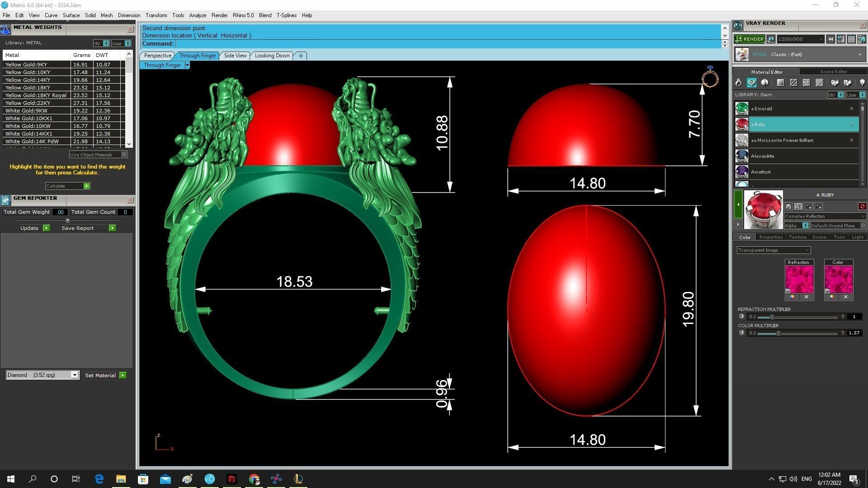Click the import material folder-arrow icon
The width and height of the screenshot is (868, 488).
click(808, 206)
